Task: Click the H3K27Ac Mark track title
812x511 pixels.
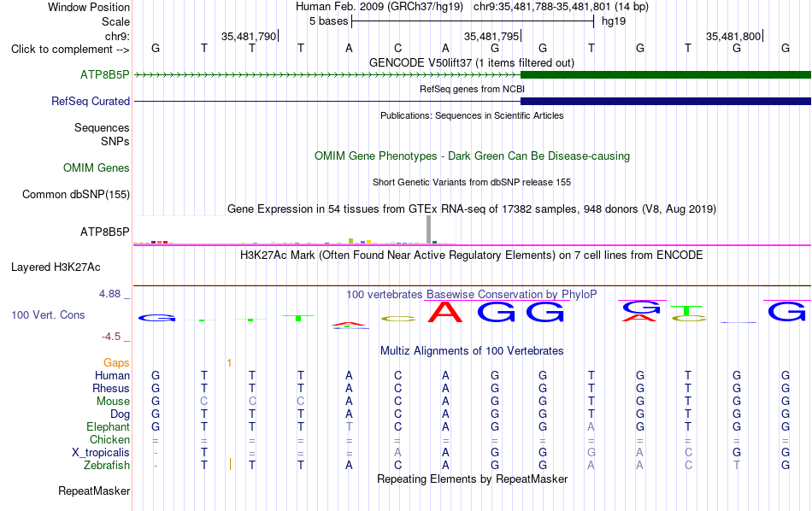Action: pyautogui.click(x=472, y=255)
